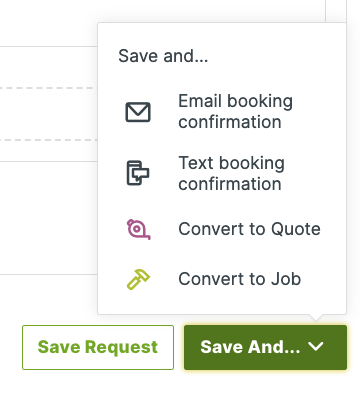This screenshot has width=361, height=396.
Task: Click the word 'Email' in first option
Action: pyautogui.click(x=200, y=101)
